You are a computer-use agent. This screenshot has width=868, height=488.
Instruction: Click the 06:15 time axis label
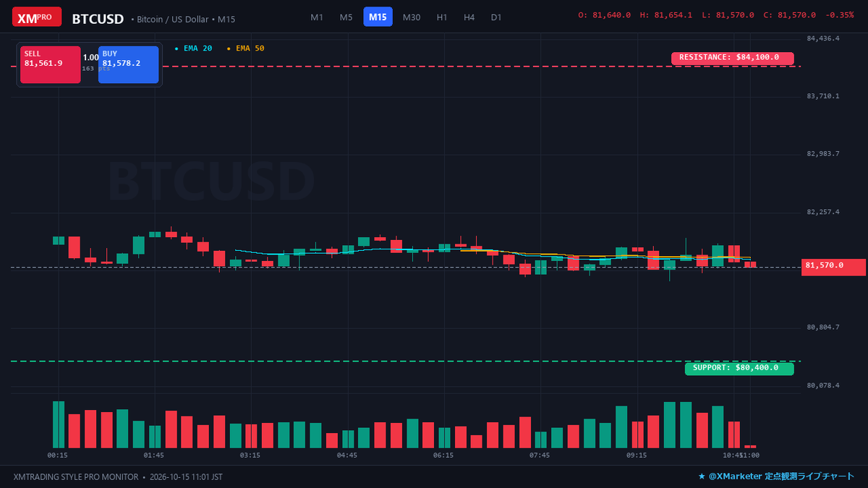click(x=443, y=455)
